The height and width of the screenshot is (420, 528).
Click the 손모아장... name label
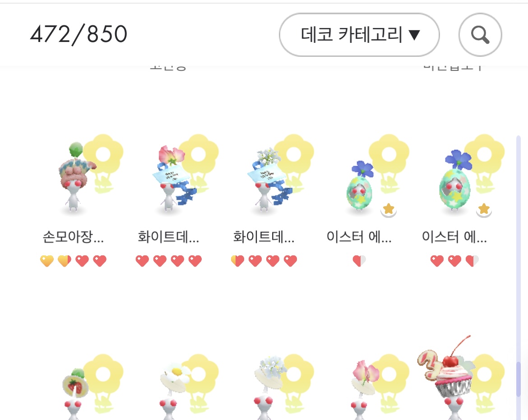click(x=74, y=237)
